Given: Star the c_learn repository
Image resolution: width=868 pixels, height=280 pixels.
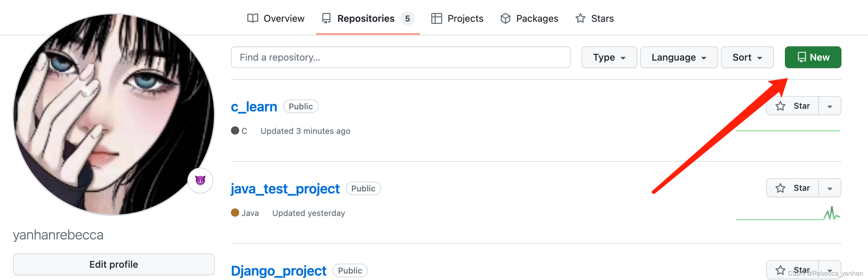Looking at the screenshot, I should 792,106.
